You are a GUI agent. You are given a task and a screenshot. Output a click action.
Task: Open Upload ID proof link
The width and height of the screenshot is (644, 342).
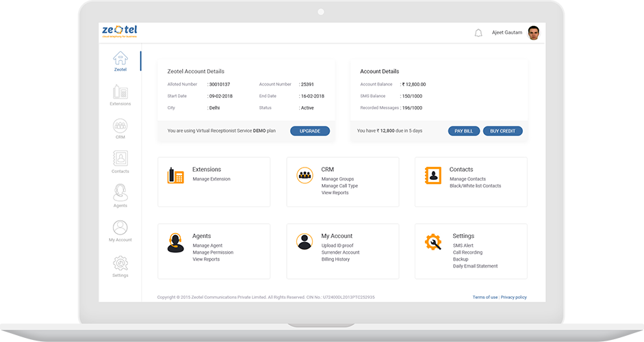tap(337, 246)
